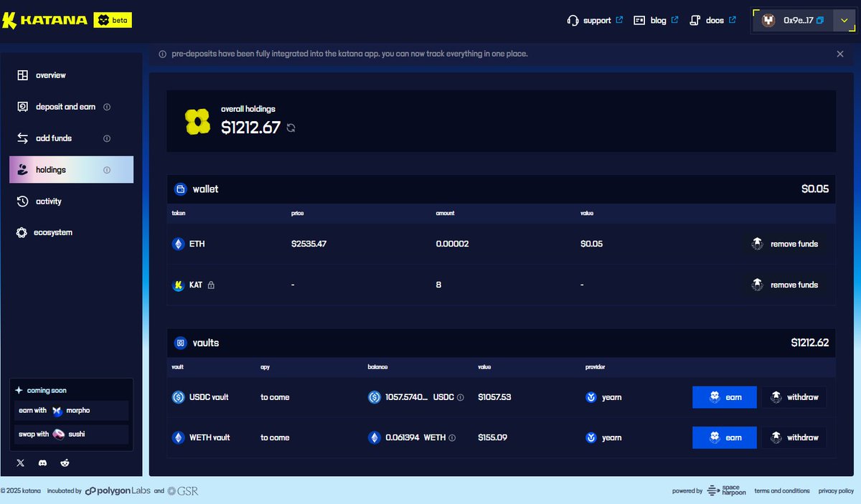Click the USDC vault icon
This screenshot has width=861, height=504.
point(178,396)
